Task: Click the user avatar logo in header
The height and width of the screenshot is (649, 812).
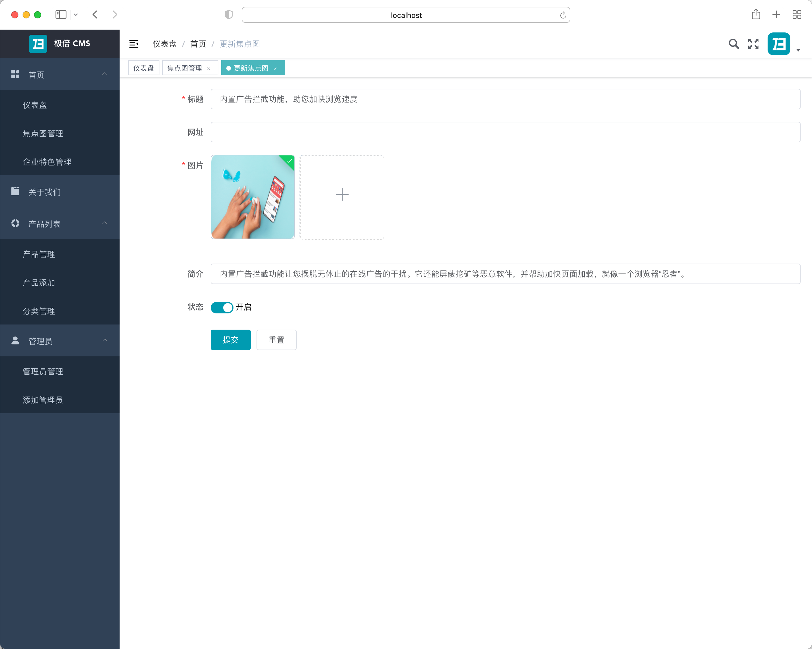Action: 778,44
